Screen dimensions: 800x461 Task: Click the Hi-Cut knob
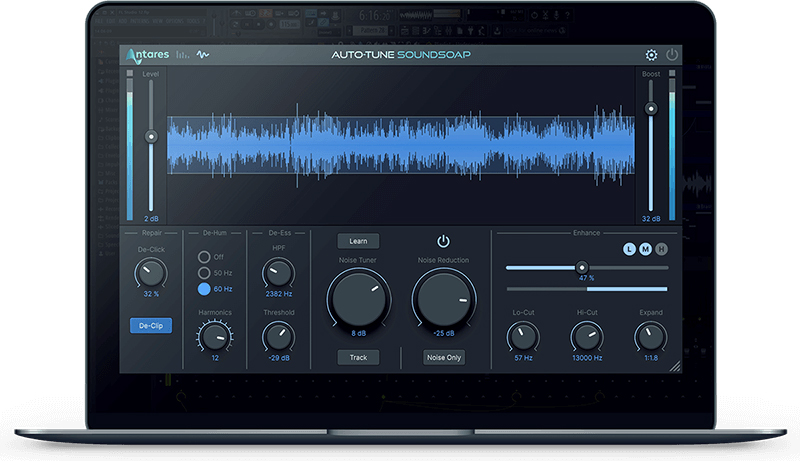(x=587, y=337)
